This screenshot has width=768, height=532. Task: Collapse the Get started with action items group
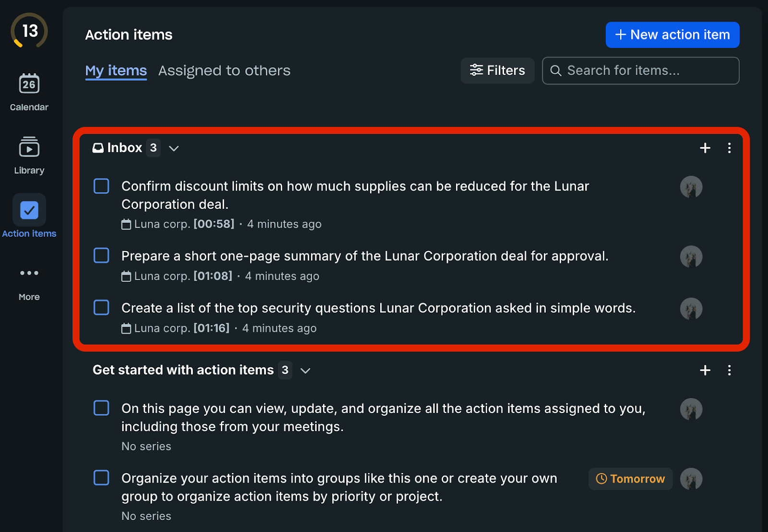point(305,371)
